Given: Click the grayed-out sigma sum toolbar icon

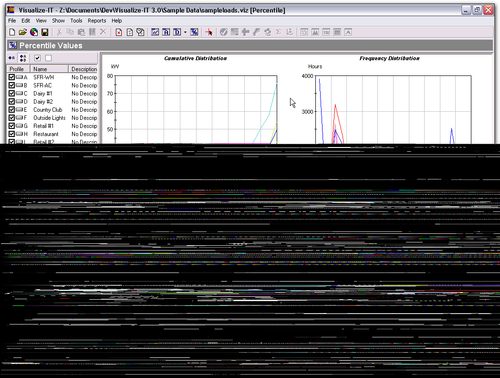Looking at the screenshot, I should coord(278,32).
